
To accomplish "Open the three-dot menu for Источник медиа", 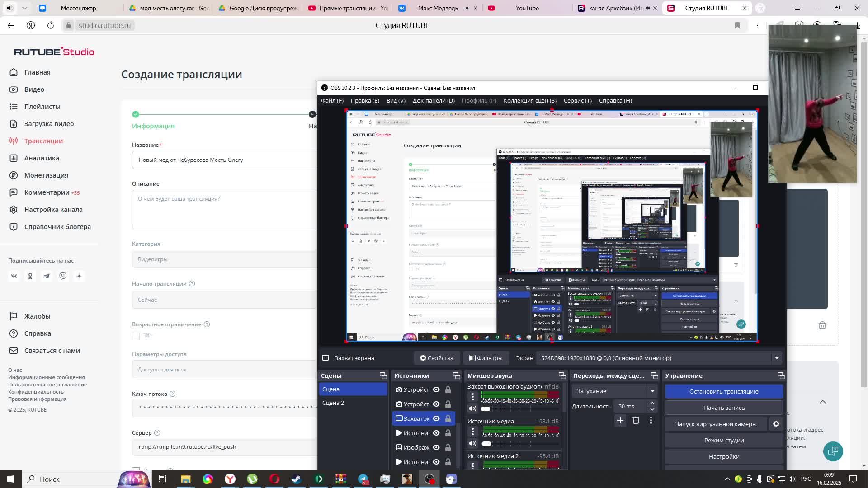I will click(x=472, y=432).
